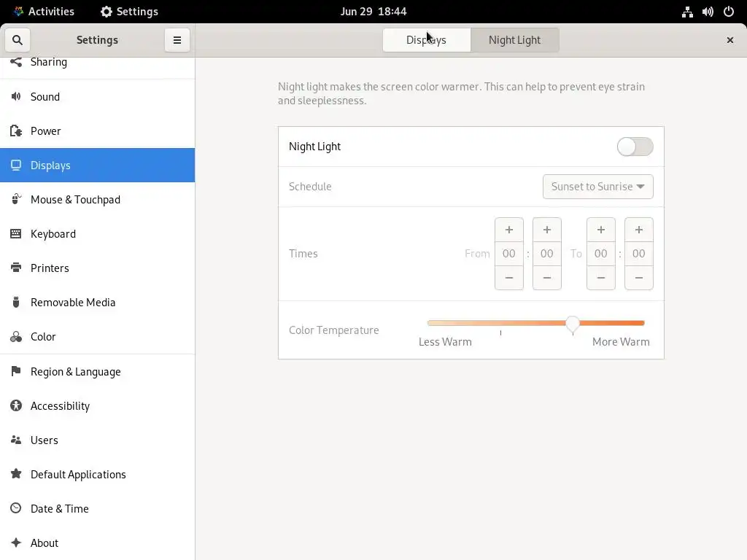Open the Sunset to Sunrise schedule dropdown

pyautogui.click(x=598, y=187)
